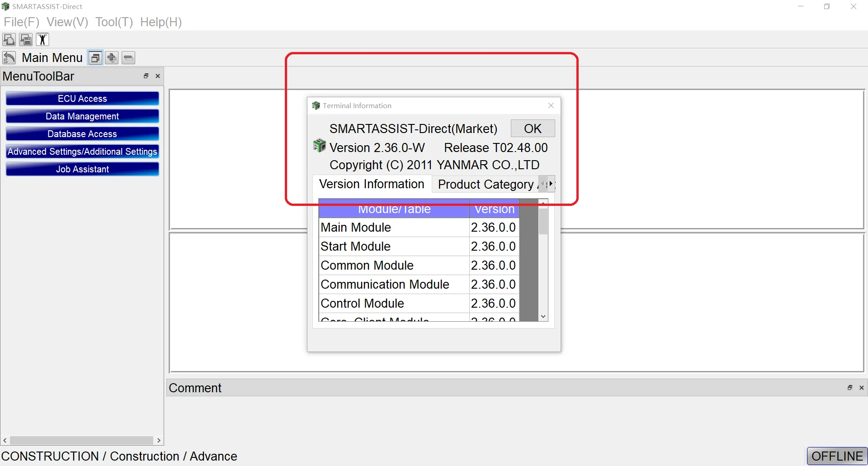
Task: Open Data Management
Action: [82, 116]
